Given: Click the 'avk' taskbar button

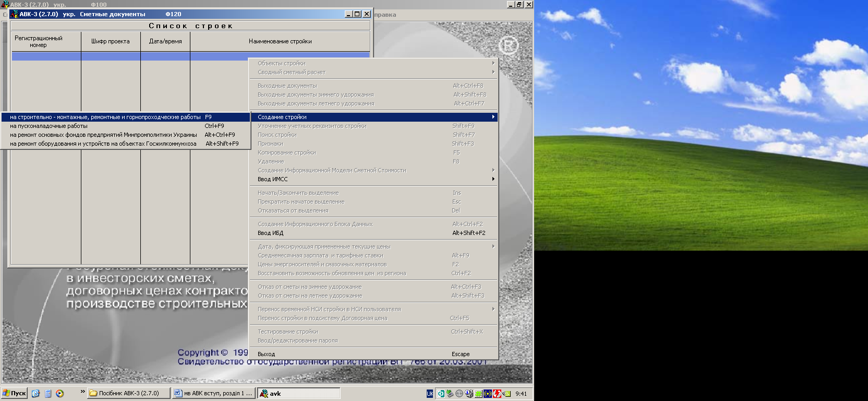Looking at the screenshot, I should click(298, 393).
